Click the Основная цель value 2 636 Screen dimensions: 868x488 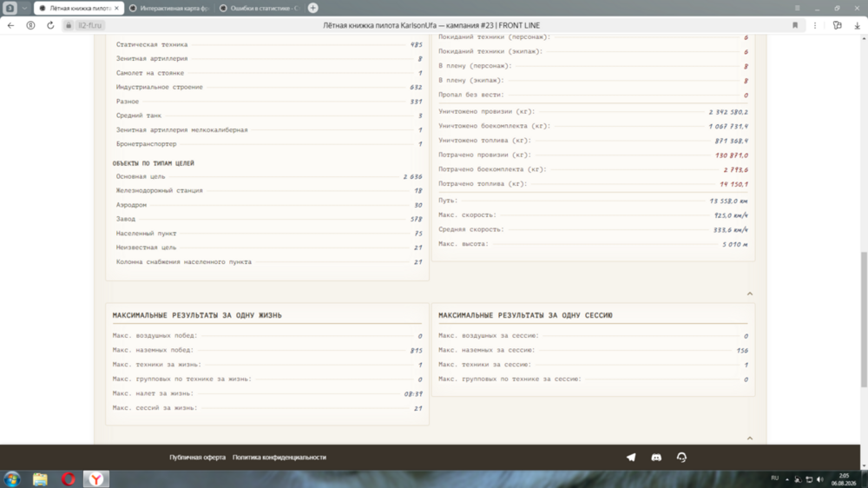pos(412,176)
